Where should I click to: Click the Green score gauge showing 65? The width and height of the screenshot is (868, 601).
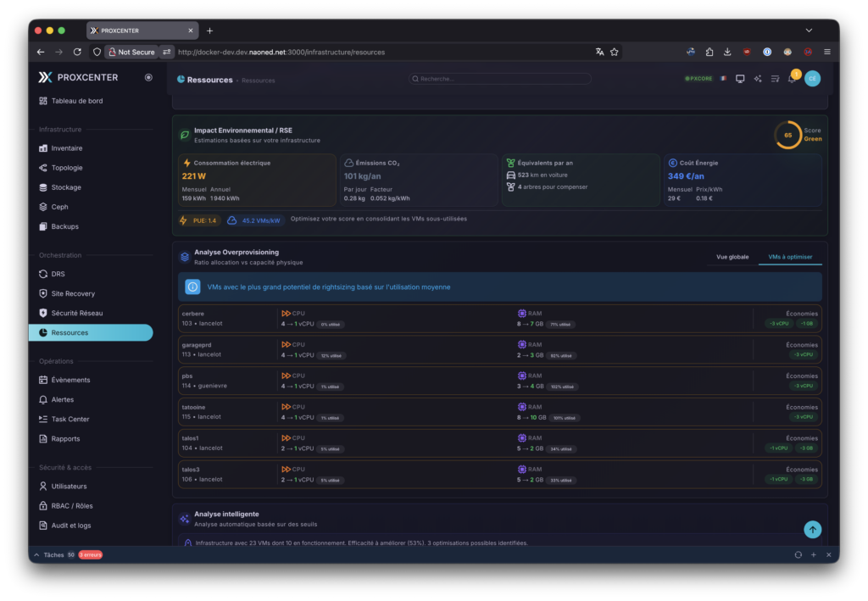click(788, 135)
